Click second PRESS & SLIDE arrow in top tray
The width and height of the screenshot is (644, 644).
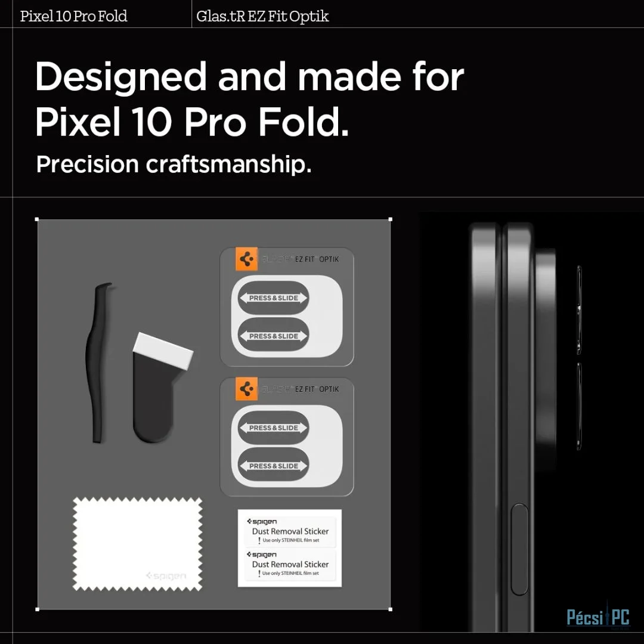274,336
